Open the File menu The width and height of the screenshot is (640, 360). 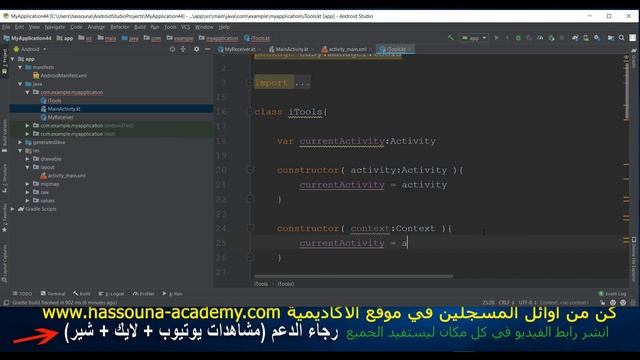tap(6, 27)
